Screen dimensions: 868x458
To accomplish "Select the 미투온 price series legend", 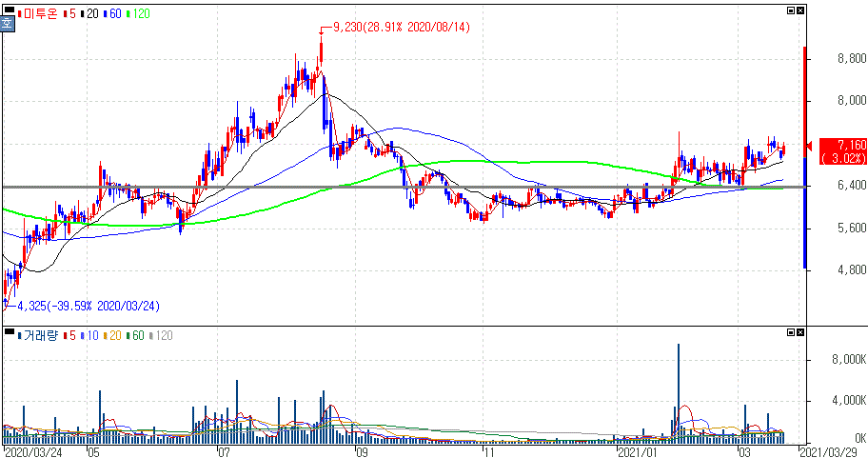I will tap(38, 14).
